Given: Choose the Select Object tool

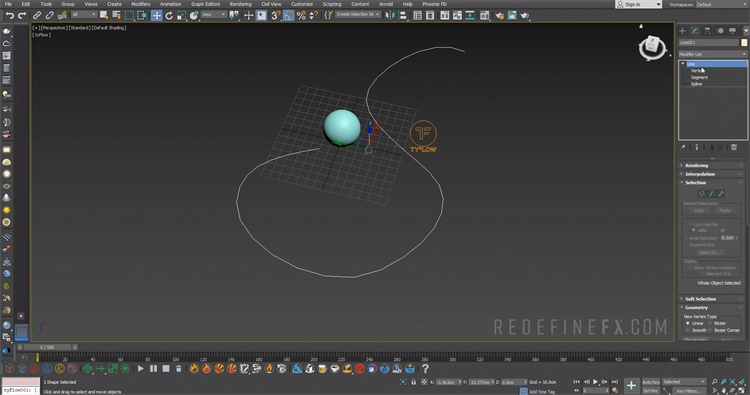Looking at the screenshot, I should coord(104,16).
